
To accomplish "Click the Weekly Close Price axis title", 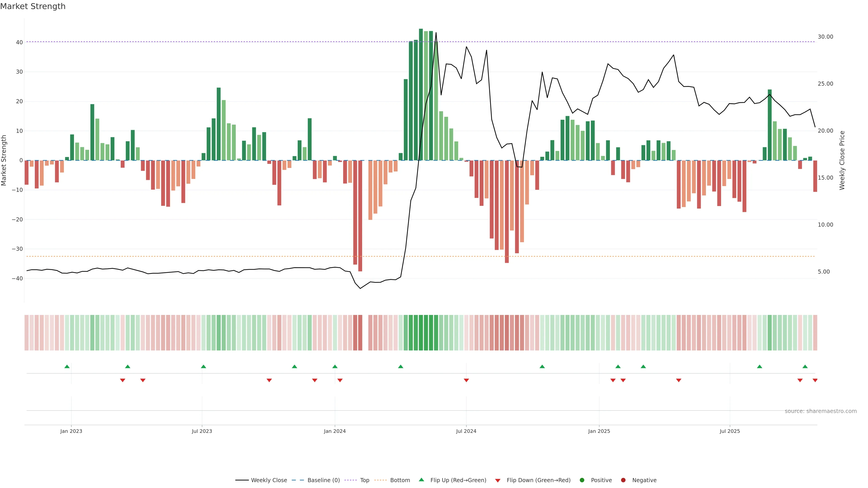I will [842, 160].
